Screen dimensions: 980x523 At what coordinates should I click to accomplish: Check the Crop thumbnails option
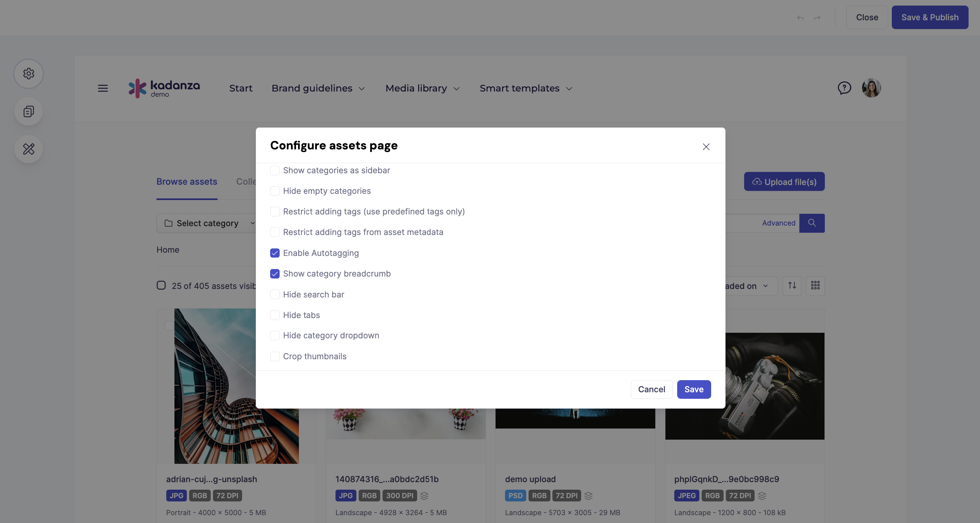275,356
